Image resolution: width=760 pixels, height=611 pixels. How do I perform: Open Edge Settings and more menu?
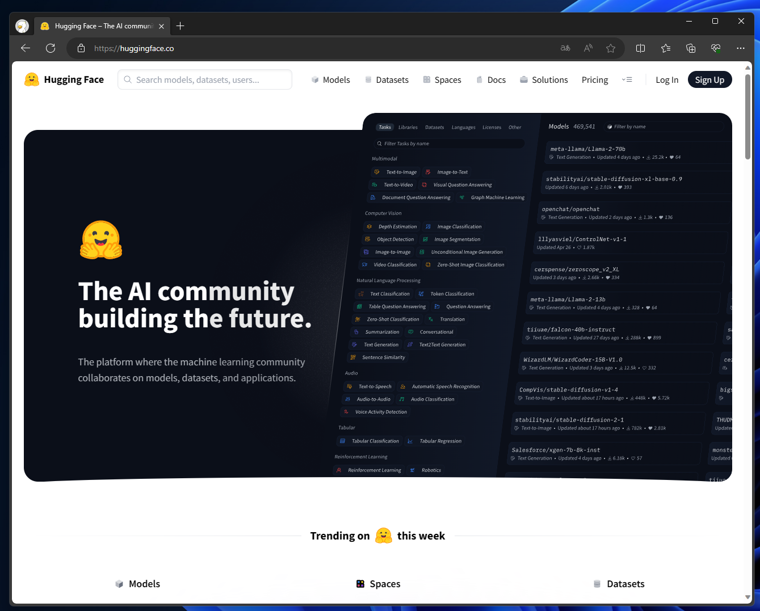click(741, 48)
